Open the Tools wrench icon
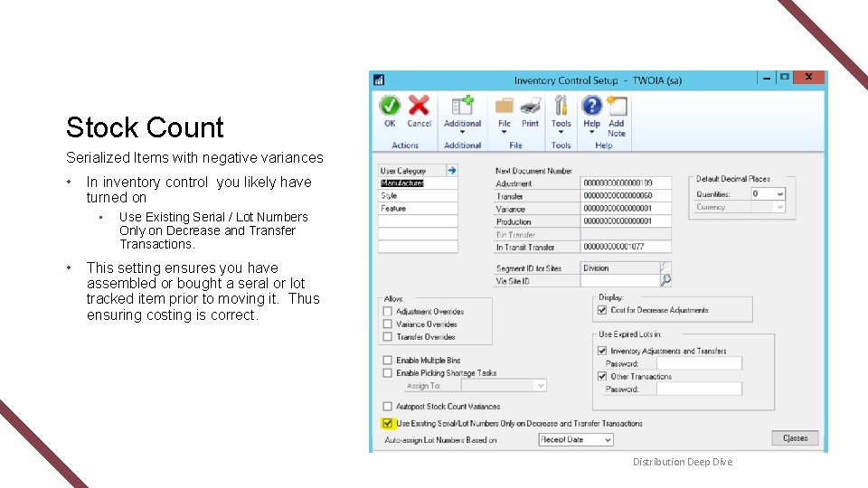 561,105
